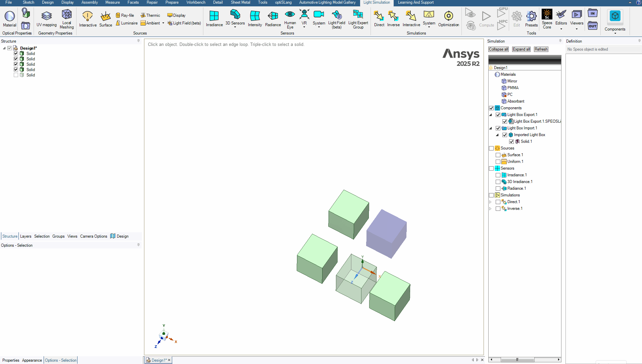Open simulation Presets
642x364 pixels.
[531, 19]
